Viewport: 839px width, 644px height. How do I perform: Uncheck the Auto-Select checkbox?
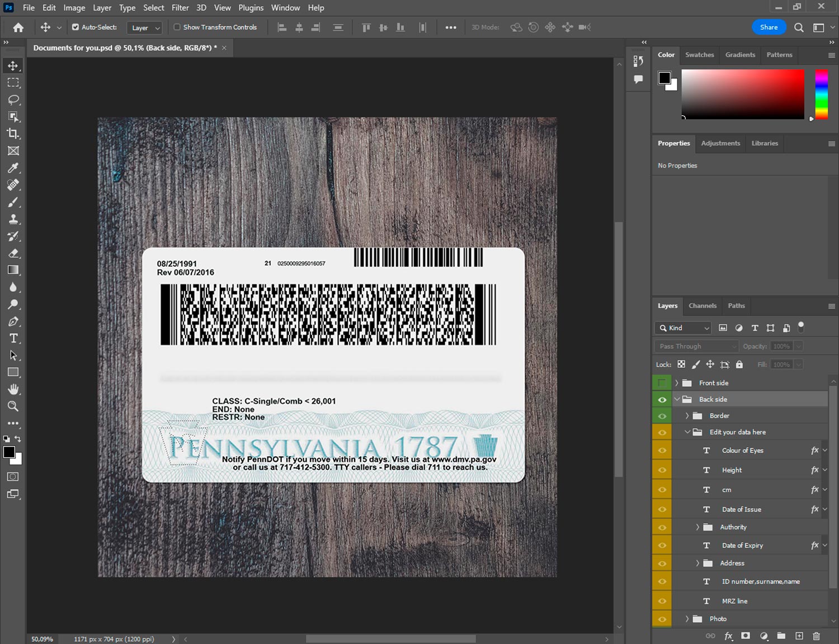(x=76, y=27)
